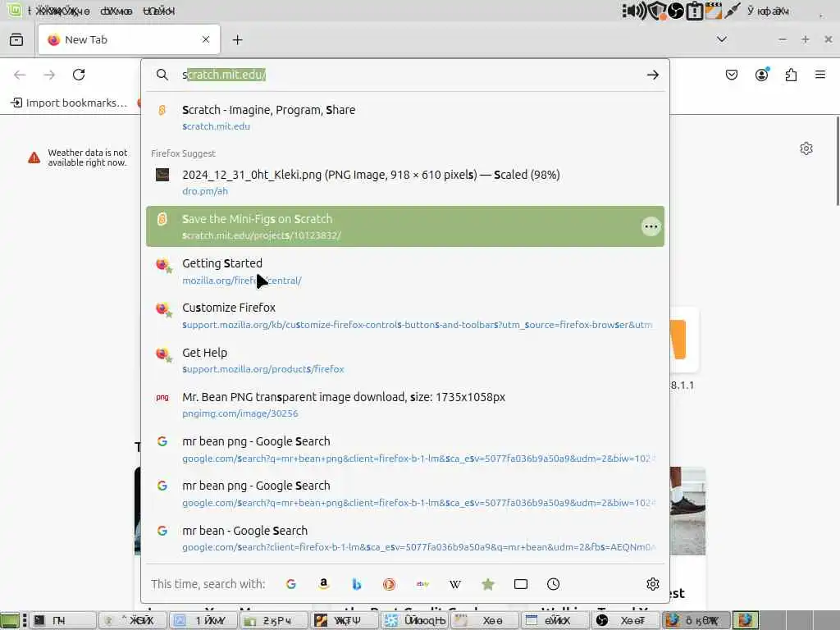Viewport: 840px width, 630px height.
Task: Search open tabs with the tab icon
Action: 521,584
